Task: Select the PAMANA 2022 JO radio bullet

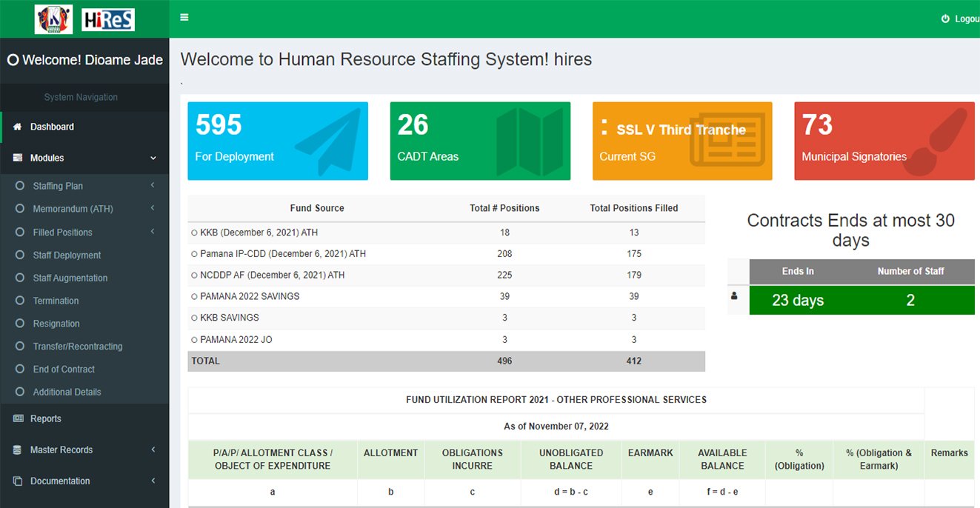Action: 194,338
